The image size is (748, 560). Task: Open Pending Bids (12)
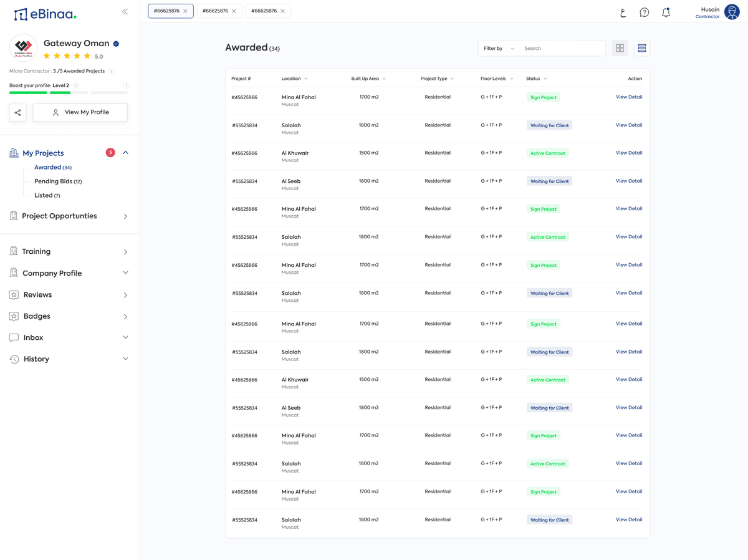(x=58, y=181)
